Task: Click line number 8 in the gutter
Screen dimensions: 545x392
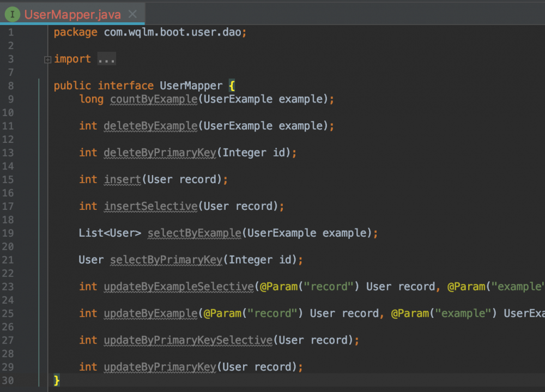Action: pos(11,86)
